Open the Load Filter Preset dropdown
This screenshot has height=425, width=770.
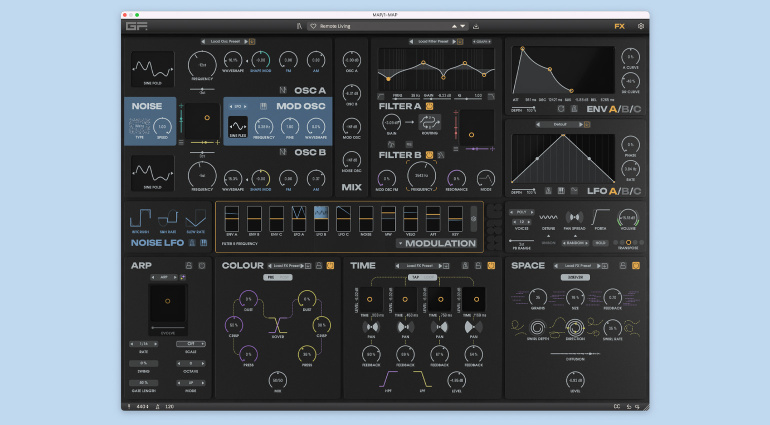[x=431, y=42]
